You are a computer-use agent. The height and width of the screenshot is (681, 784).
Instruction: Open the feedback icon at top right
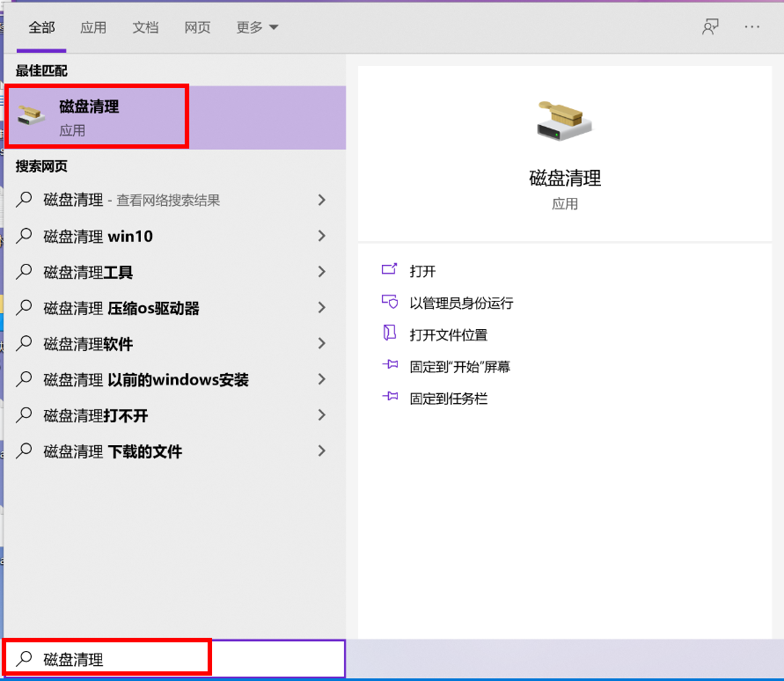(x=709, y=27)
